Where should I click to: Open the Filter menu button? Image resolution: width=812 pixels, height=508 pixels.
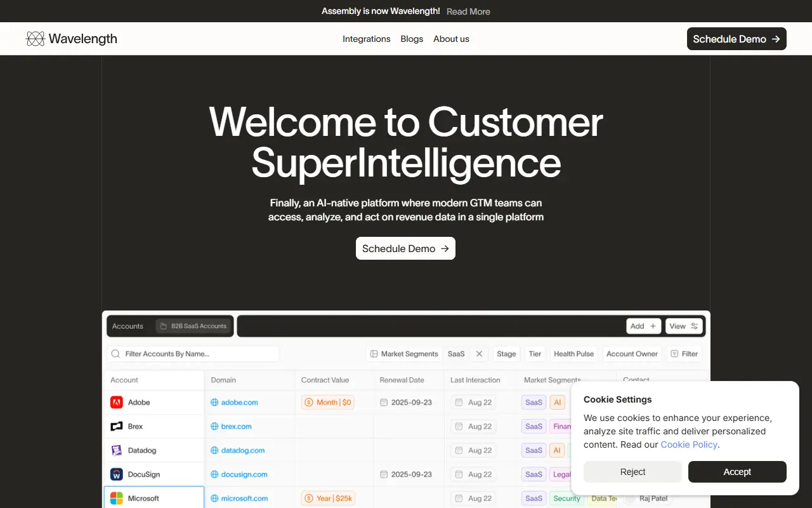click(x=684, y=354)
